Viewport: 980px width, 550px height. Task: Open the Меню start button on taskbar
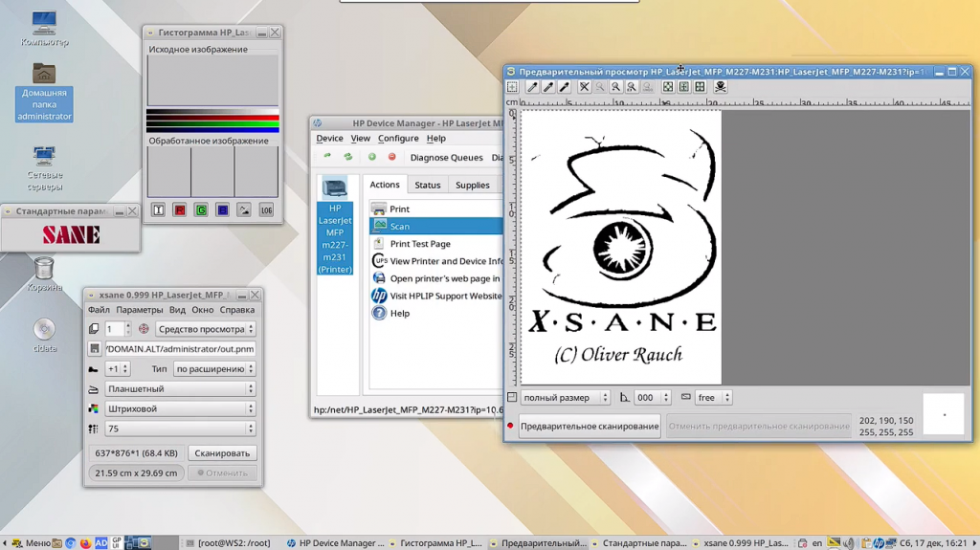click(x=32, y=543)
